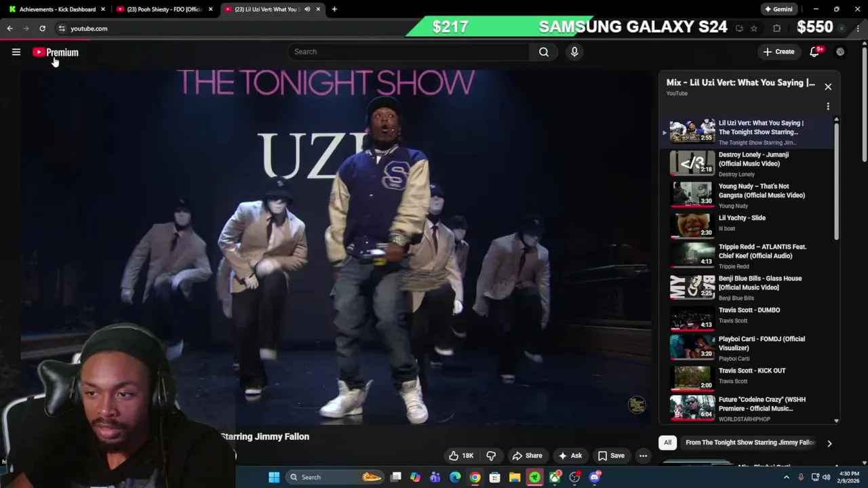Open the account avatar menu
Viewport: 868px width, 488px height.
840,52
